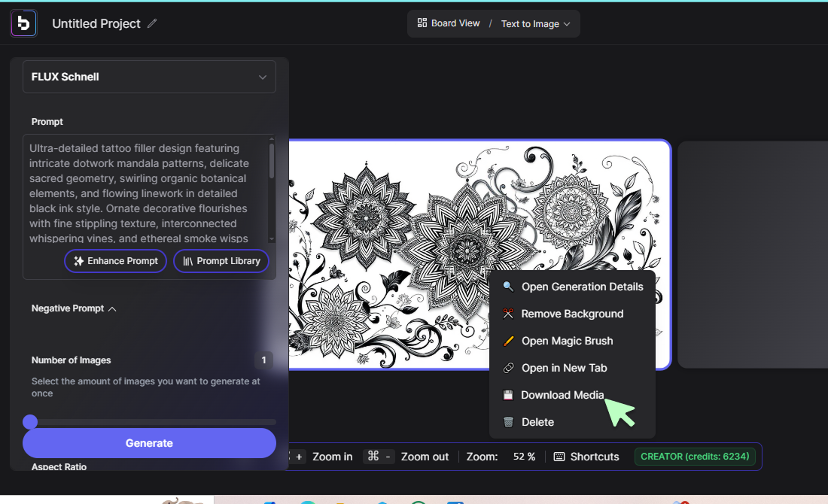
Task: Click the Aspect Ratio label
Action: (59, 466)
